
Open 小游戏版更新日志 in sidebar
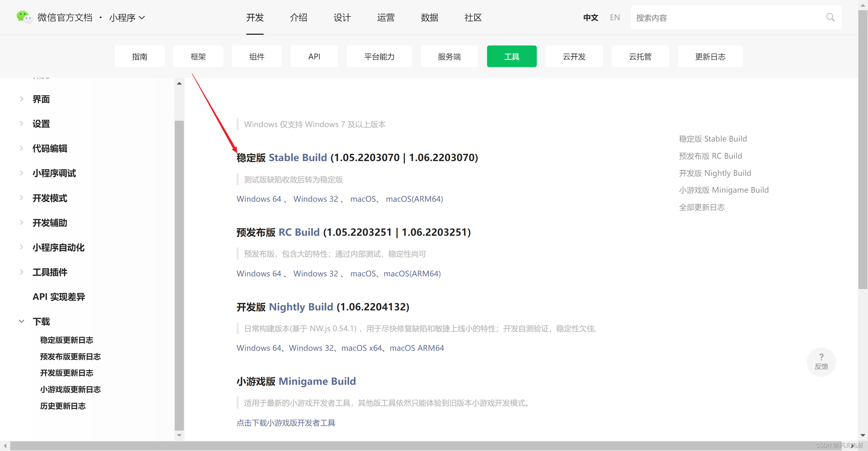tap(70, 389)
